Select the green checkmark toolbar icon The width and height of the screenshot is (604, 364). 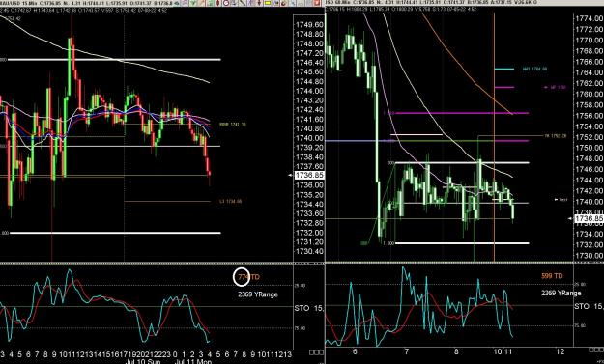coord(193,3)
